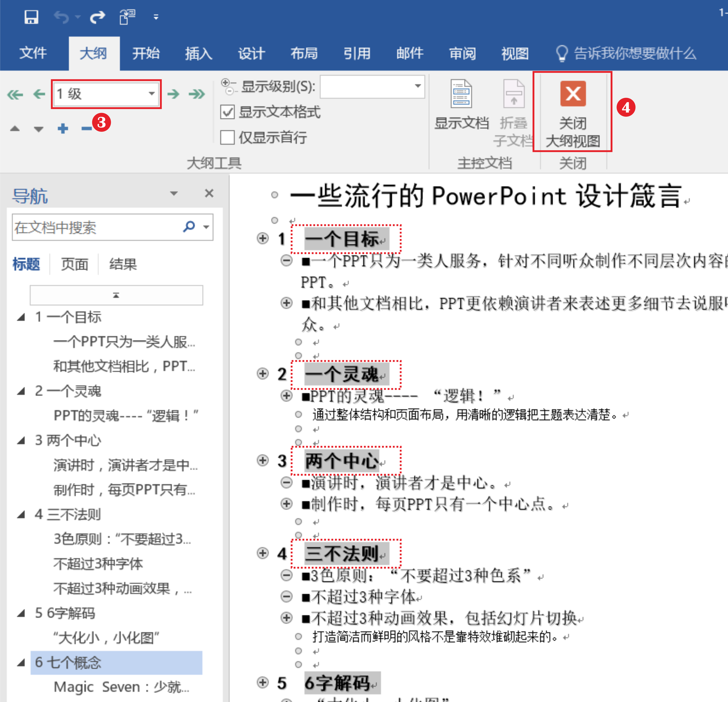Click the Move Up triangle in outline tools
The height and width of the screenshot is (702, 728).
click(15, 129)
